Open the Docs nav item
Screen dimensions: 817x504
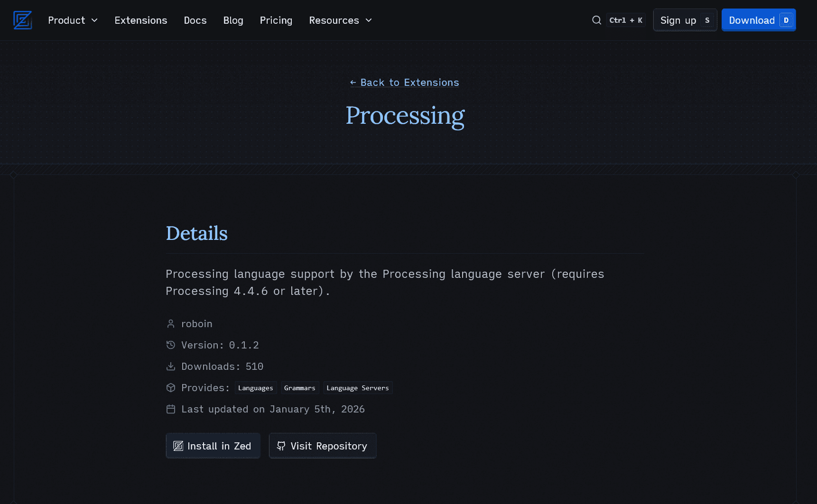tap(195, 20)
